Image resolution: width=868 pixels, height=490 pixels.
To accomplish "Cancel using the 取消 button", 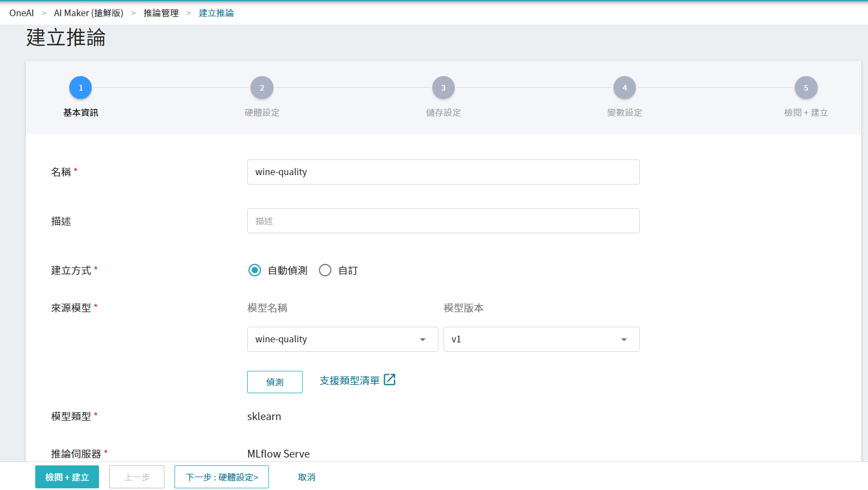I will (306, 477).
